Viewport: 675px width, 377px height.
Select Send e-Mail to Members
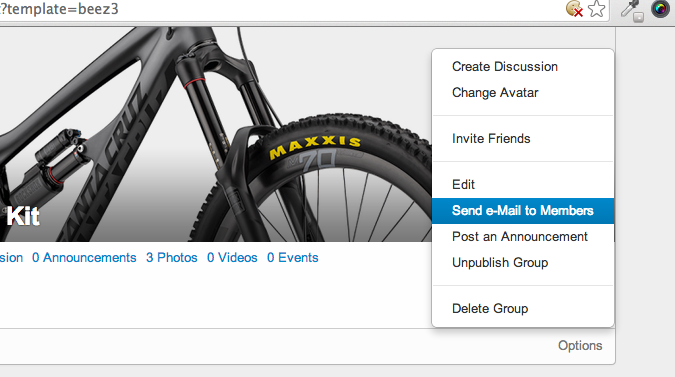523,211
